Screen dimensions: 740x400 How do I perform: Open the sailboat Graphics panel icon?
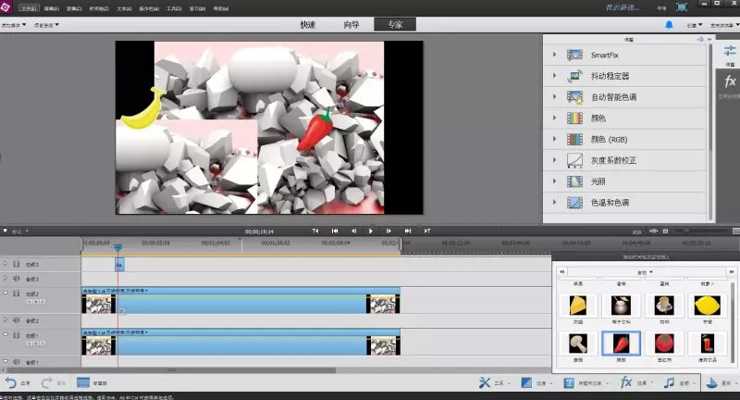[711, 383]
